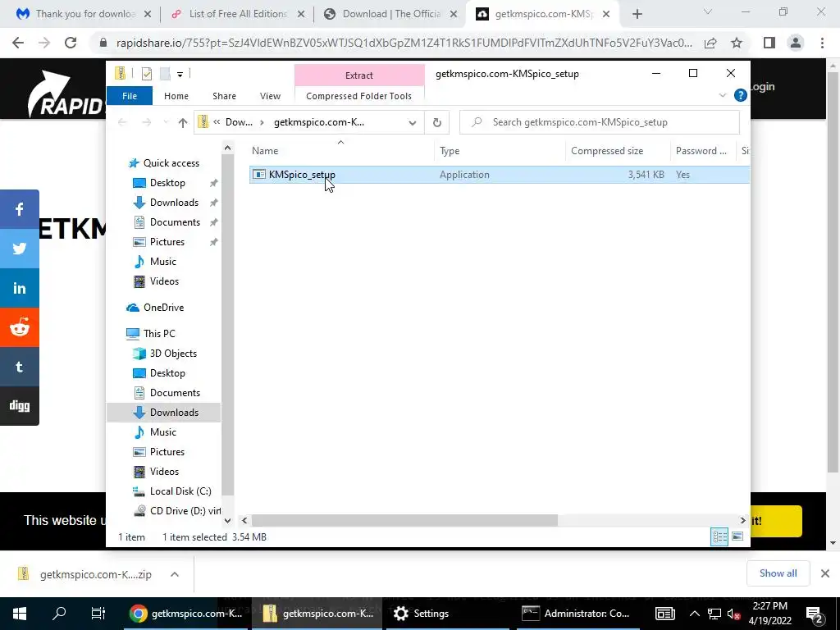Screen dimensions: 840x630
Task: Click Chrome getkmspico taskbar button
Action: point(186,614)
